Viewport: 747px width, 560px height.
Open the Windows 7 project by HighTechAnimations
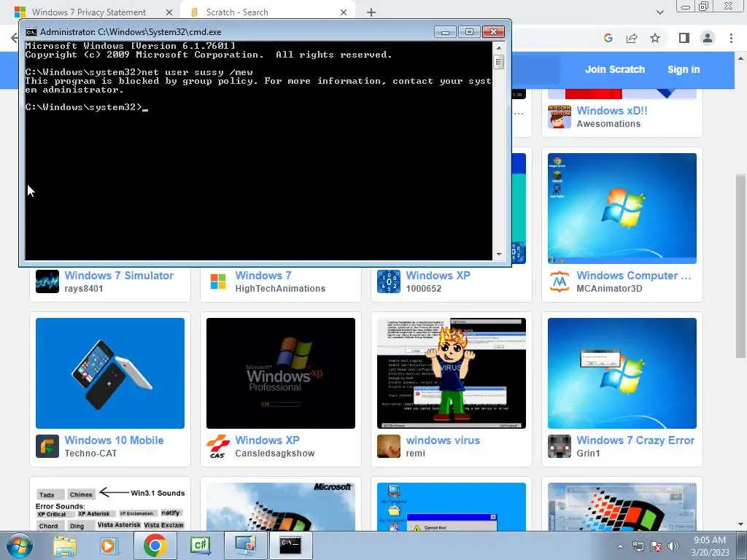(x=263, y=275)
